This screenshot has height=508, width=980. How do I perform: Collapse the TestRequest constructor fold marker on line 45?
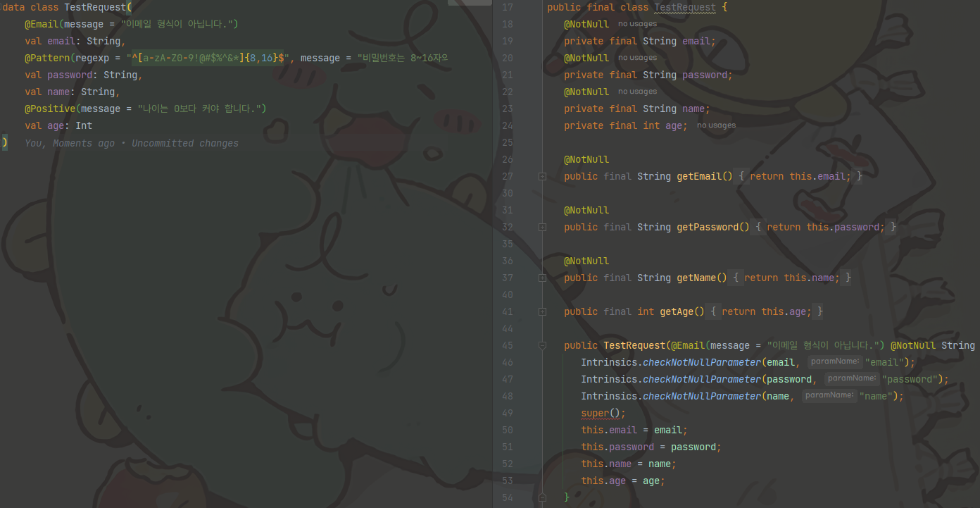pyautogui.click(x=542, y=346)
